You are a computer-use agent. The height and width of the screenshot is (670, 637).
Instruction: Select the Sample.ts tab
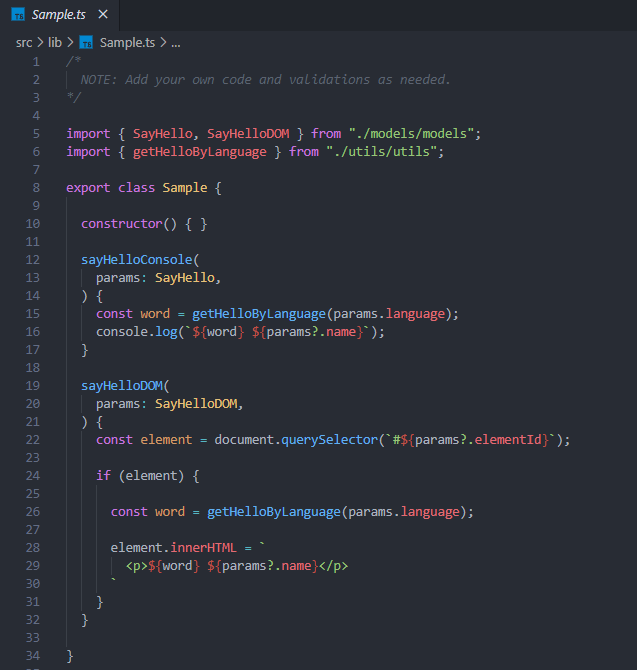(59, 15)
